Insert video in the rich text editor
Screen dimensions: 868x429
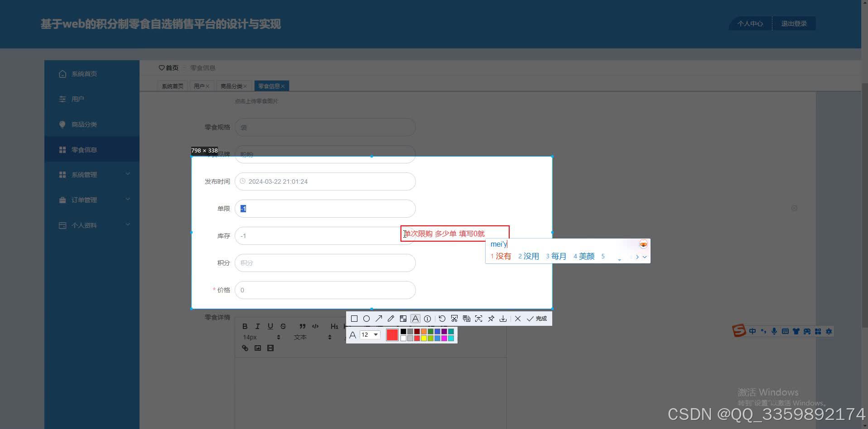click(x=270, y=348)
